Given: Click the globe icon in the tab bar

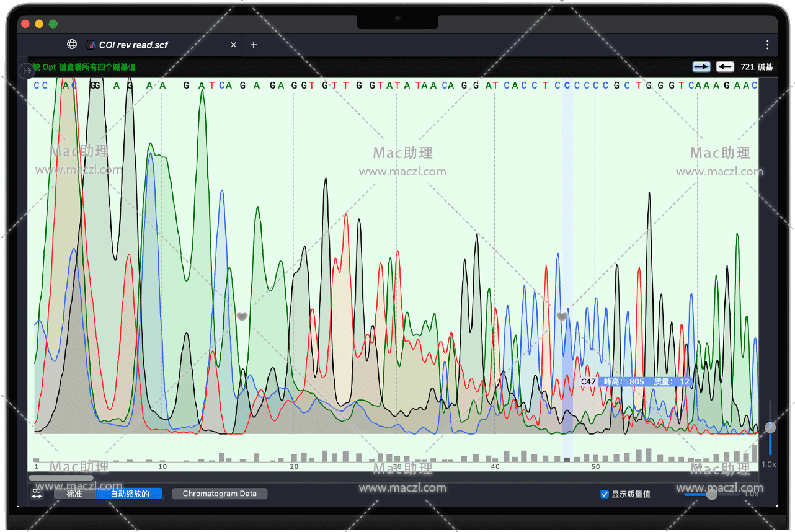Looking at the screenshot, I should [x=72, y=44].
